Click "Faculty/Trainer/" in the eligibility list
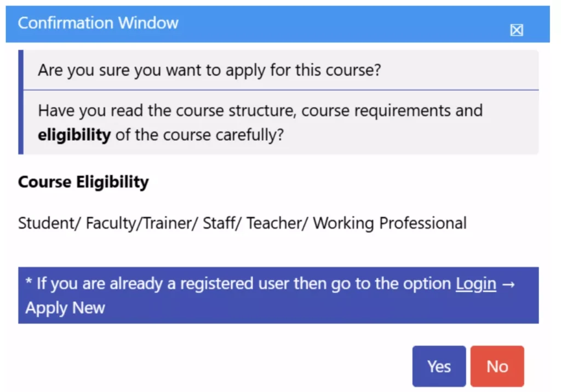This screenshot has height=392, width=561. [141, 223]
